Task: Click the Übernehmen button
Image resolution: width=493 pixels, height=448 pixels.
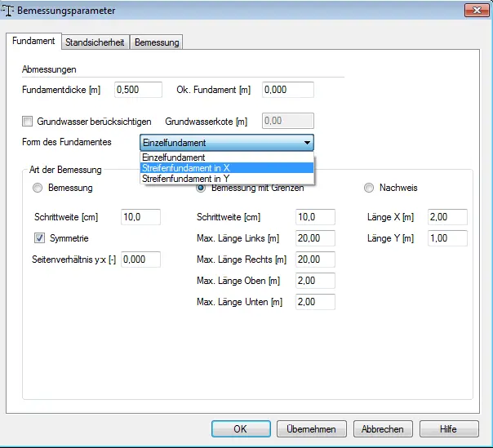Action: click(x=311, y=429)
